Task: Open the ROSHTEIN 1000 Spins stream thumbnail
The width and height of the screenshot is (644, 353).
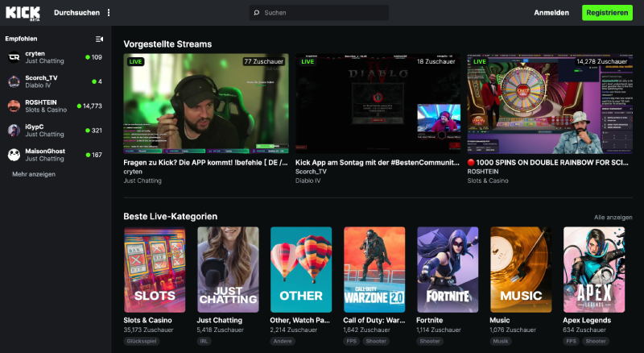Action: [x=550, y=103]
